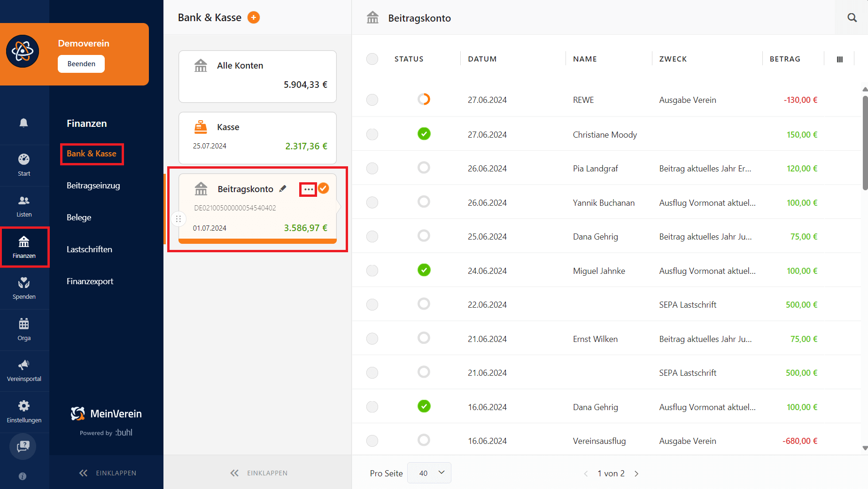Go to previous page with left chevron
Image resolution: width=868 pixels, height=489 pixels.
coord(586,473)
